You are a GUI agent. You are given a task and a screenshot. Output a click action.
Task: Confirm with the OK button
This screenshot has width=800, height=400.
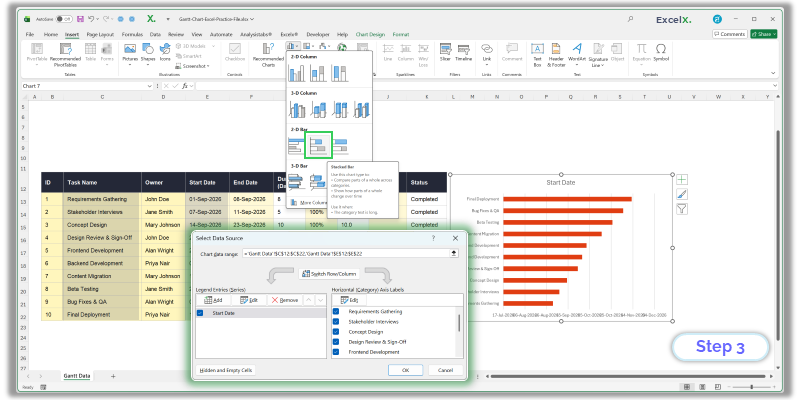[405, 370]
